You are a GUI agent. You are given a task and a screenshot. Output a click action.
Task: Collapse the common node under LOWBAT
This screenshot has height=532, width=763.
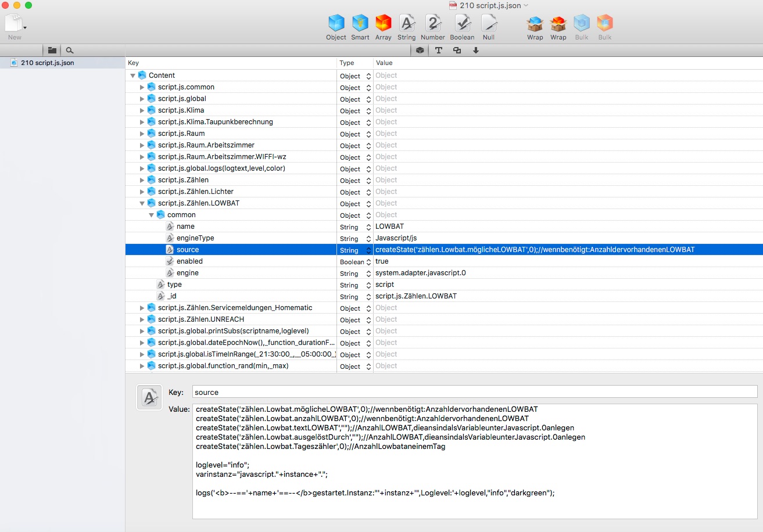pyautogui.click(x=151, y=215)
